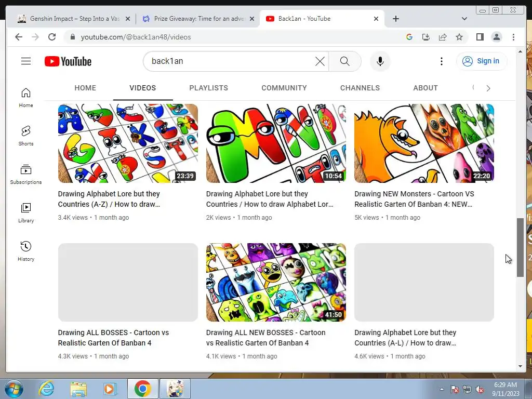Open Windows Media Player from taskbar

click(110, 389)
